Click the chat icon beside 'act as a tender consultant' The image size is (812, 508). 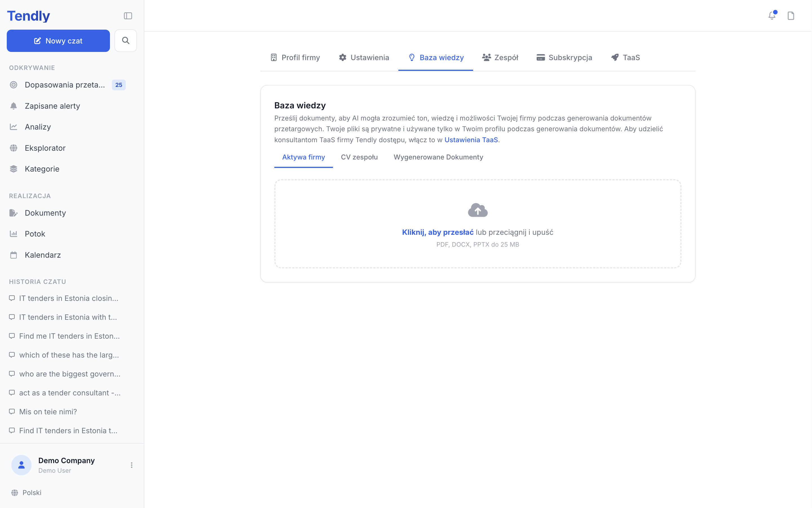click(x=12, y=393)
